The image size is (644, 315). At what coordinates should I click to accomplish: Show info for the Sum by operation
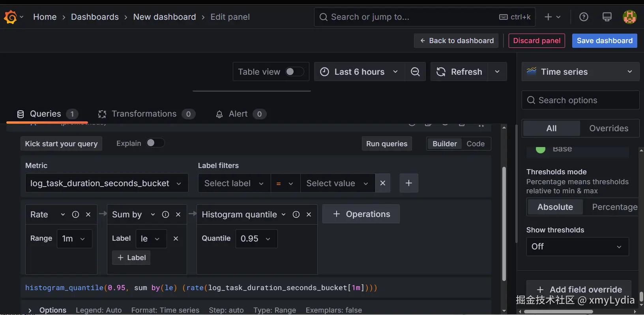pos(166,214)
